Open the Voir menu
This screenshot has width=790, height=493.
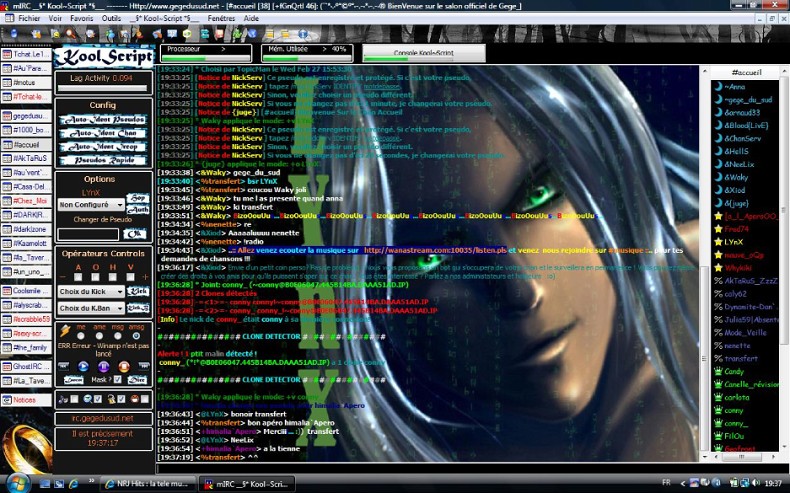pyautogui.click(x=55, y=18)
